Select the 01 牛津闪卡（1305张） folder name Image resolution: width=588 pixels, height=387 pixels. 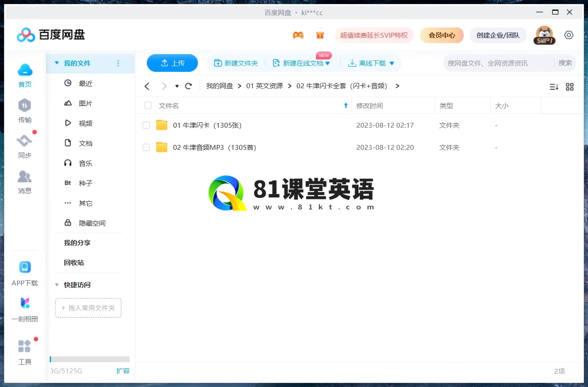tap(207, 125)
